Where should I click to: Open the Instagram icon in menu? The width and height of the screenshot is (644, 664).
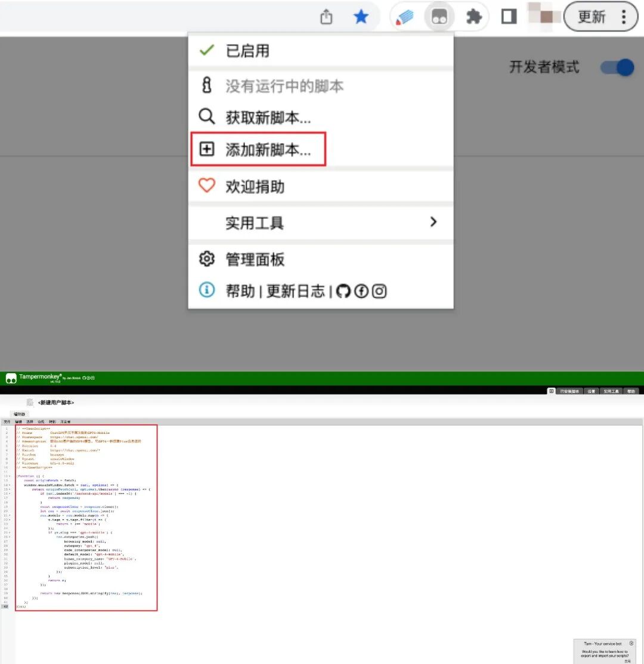[x=379, y=291]
